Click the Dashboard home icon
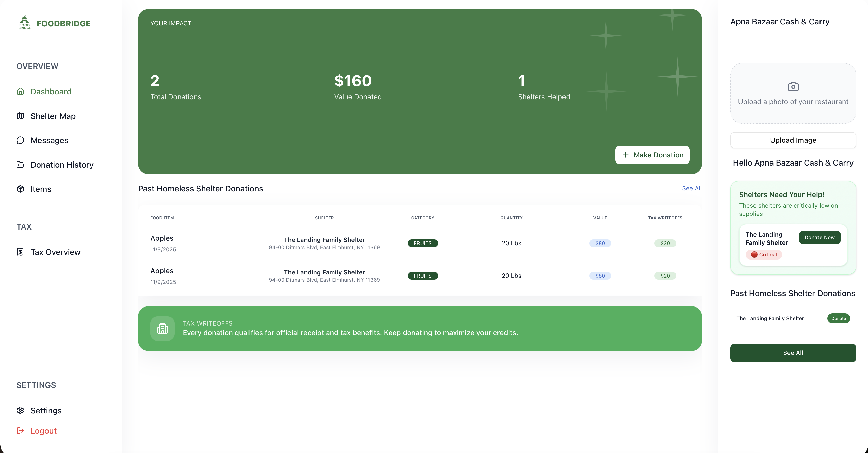Screen dimensions: 868x453 [x=20, y=91]
